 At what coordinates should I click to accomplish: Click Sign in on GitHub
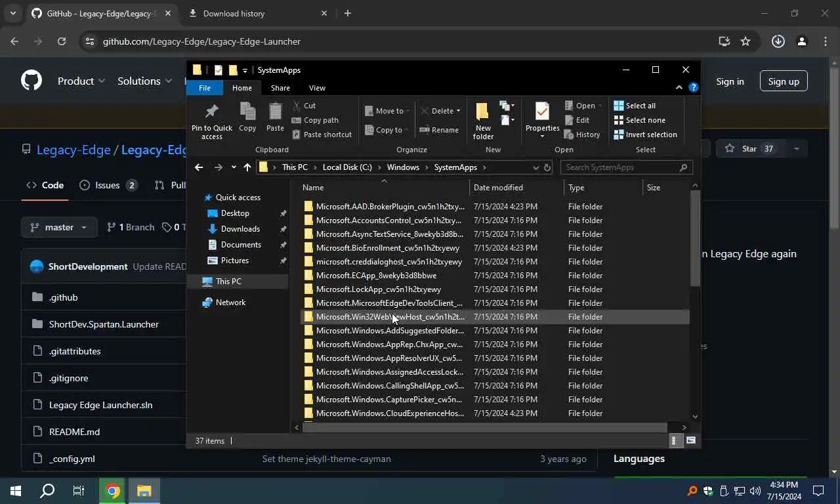point(730,81)
